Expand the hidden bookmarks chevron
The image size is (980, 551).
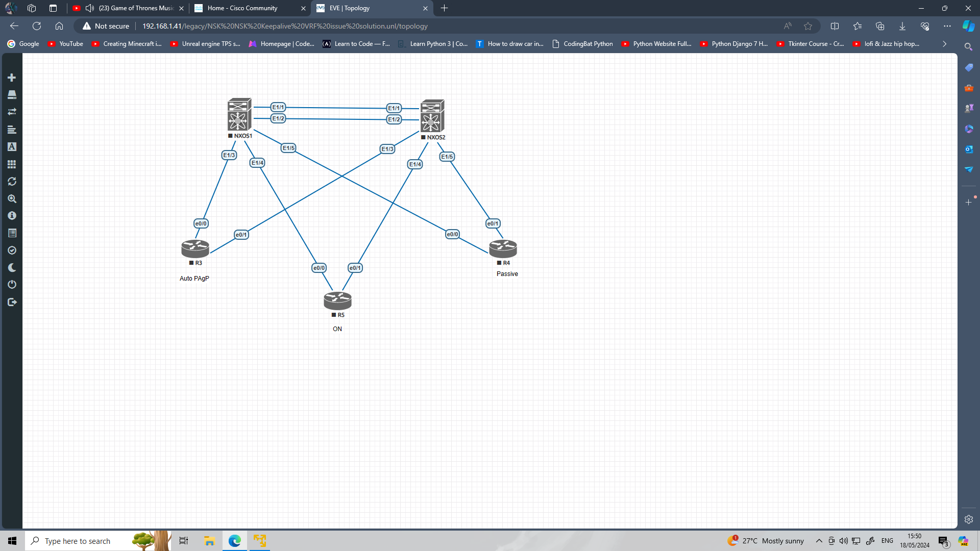pos(944,43)
